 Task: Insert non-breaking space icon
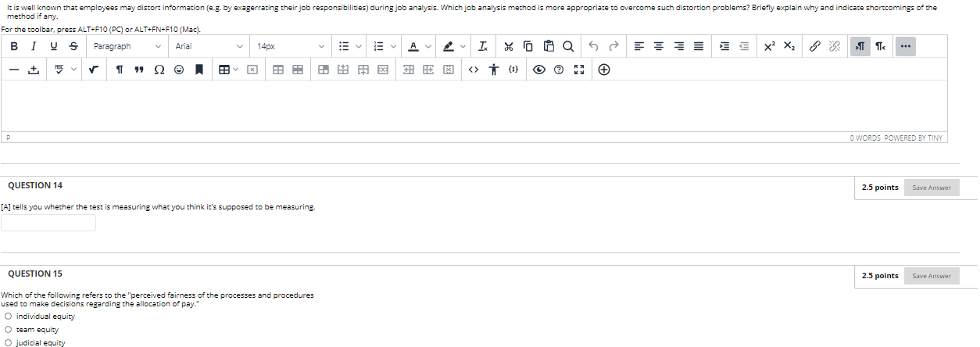(x=34, y=70)
